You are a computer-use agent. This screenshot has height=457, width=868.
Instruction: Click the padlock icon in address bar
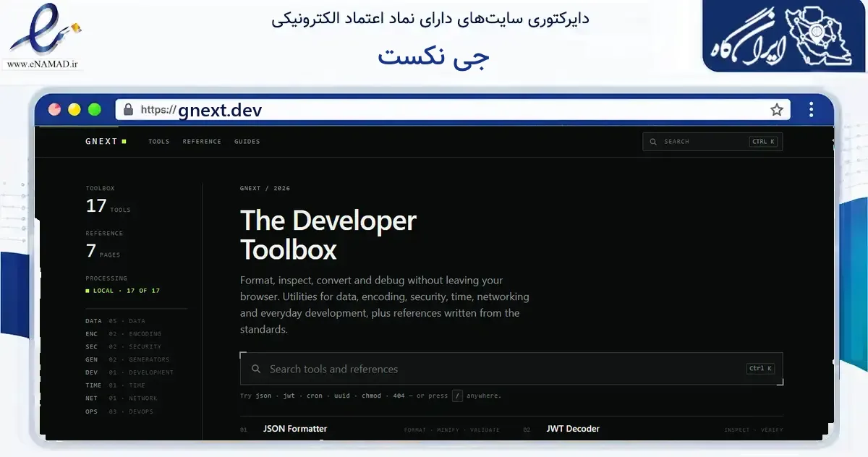pos(128,110)
